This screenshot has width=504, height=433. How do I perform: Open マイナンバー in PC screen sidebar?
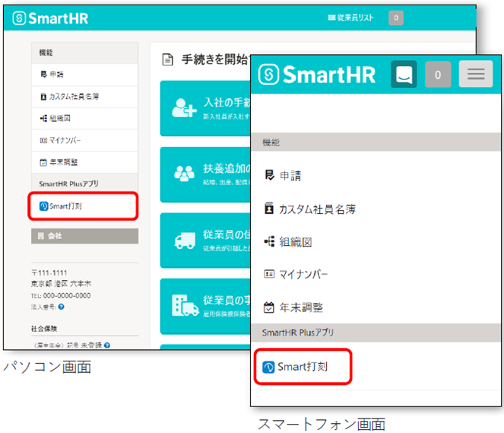click(x=84, y=140)
